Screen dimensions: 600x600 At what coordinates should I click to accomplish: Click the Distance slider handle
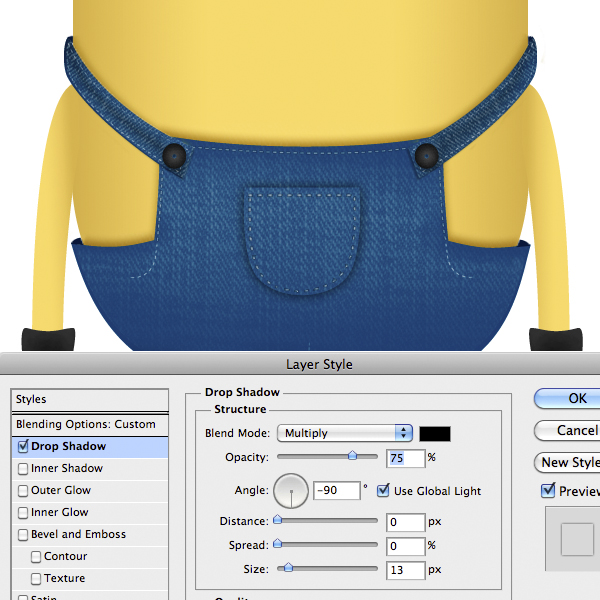(278, 521)
